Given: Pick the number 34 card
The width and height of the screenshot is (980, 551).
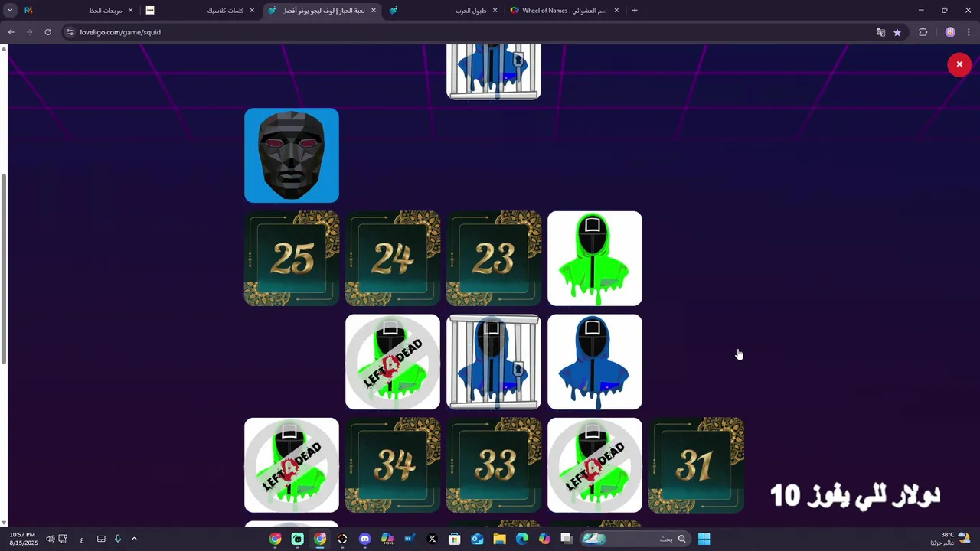Looking at the screenshot, I should (x=393, y=465).
